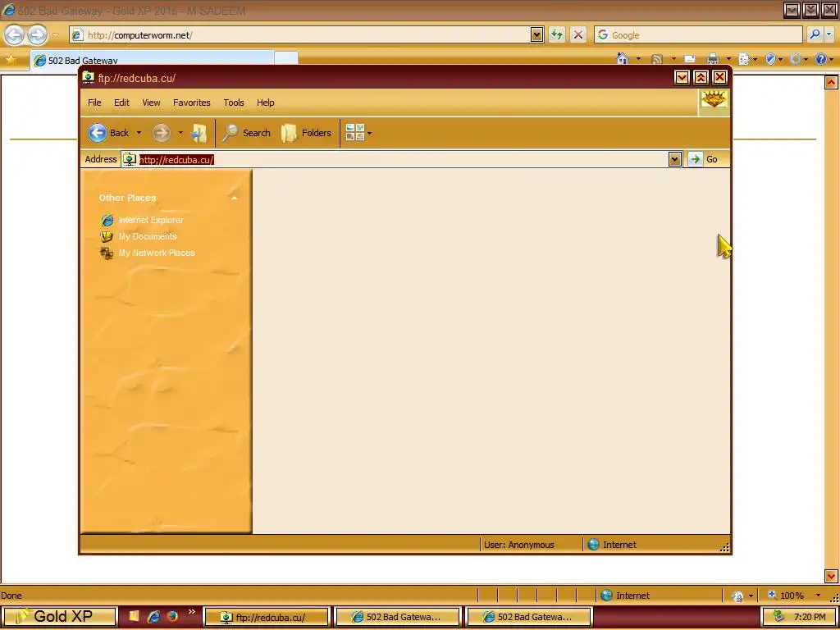Open Back button history dropdown arrow
The image size is (840, 630).
pyautogui.click(x=139, y=133)
